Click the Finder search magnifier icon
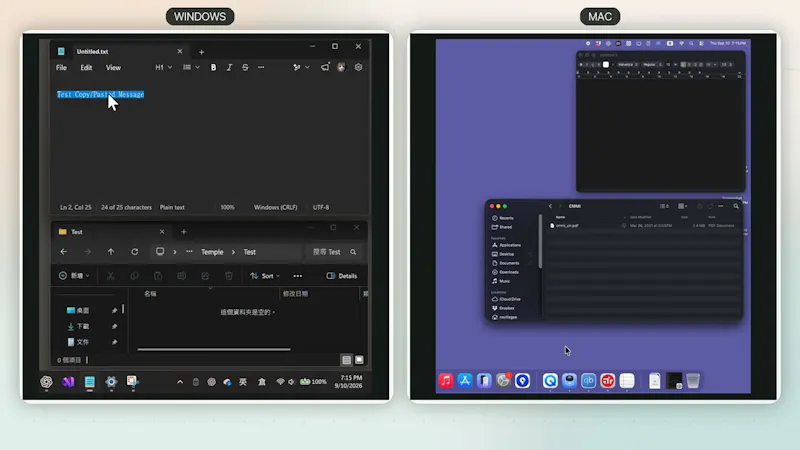The width and height of the screenshot is (800, 450). pos(736,206)
